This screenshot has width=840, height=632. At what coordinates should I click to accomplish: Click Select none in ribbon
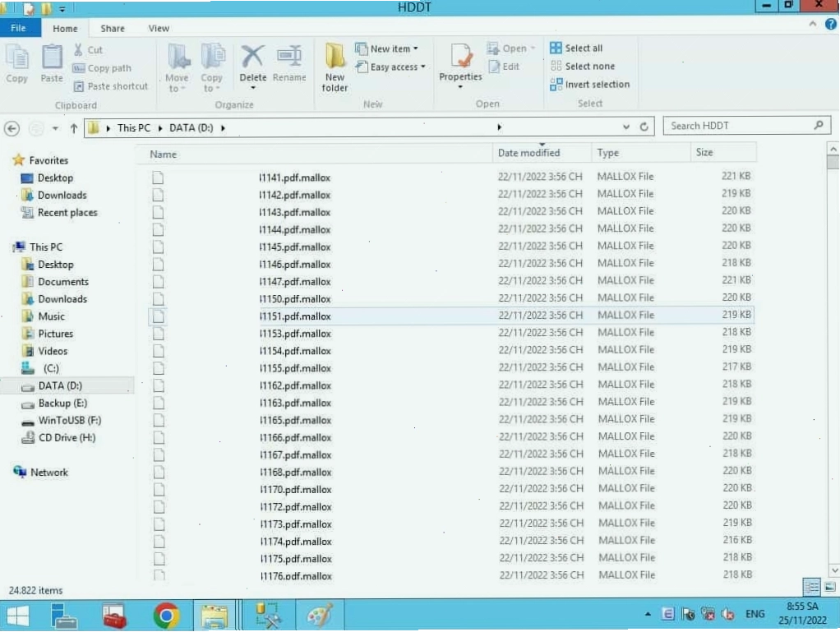click(582, 67)
